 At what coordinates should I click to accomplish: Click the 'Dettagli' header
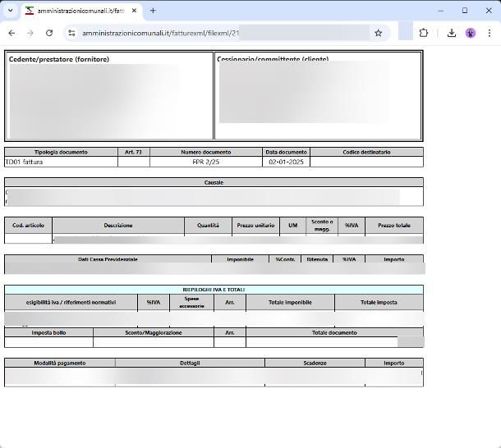click(190, 363)
